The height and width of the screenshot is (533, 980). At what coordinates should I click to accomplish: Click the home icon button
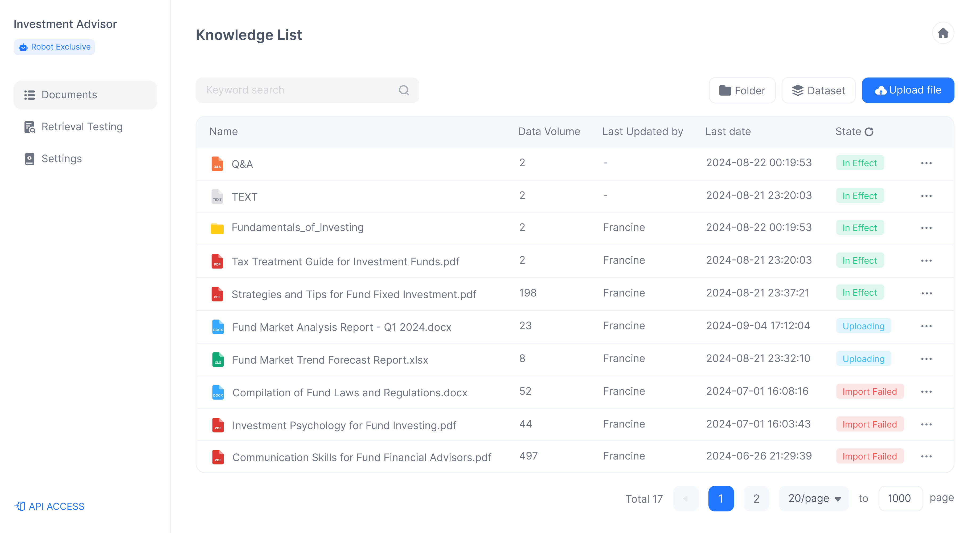coord(943,33)
